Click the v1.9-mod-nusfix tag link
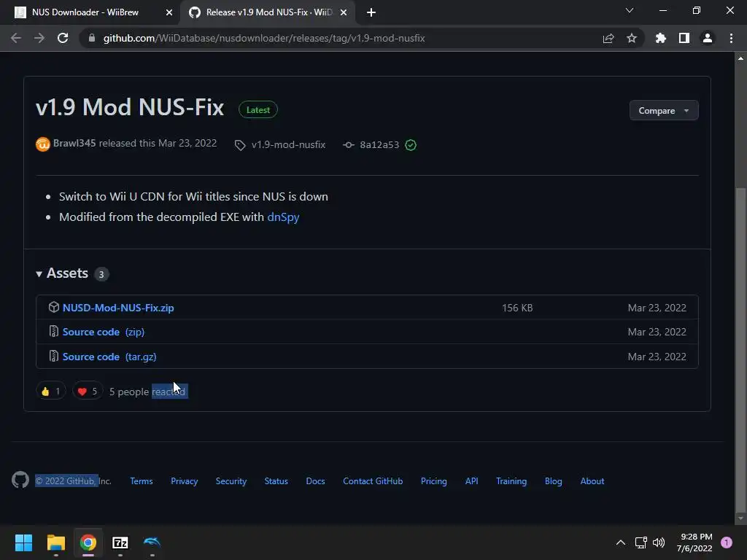 pyautogui.click(x=288, y=145)
